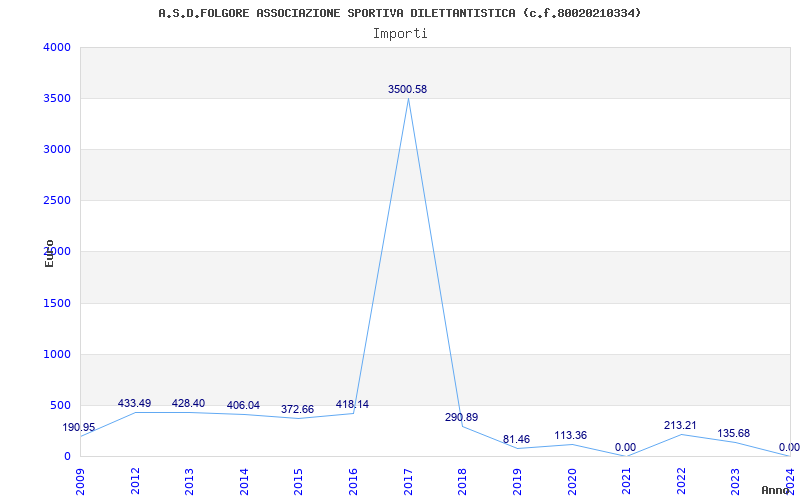Click the 2009 x-axis year label
This screenshot has height=500, width=800.
(x=80, y=482)
